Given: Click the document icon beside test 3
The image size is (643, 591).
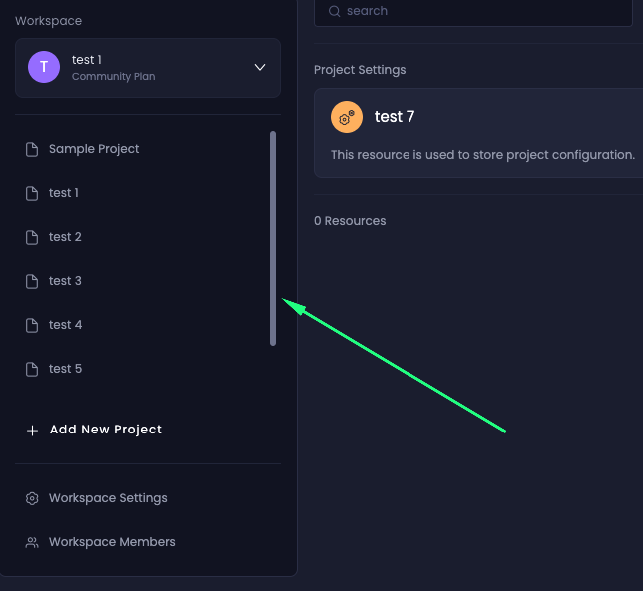Looking at the screenshot, I should tap(32, 281).
